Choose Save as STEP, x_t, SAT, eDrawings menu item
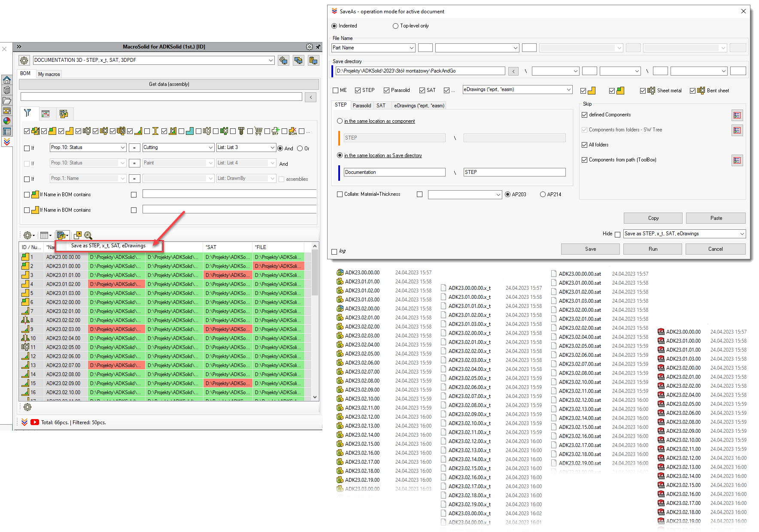This screenshot has height=532, width=759. point(109,246)
